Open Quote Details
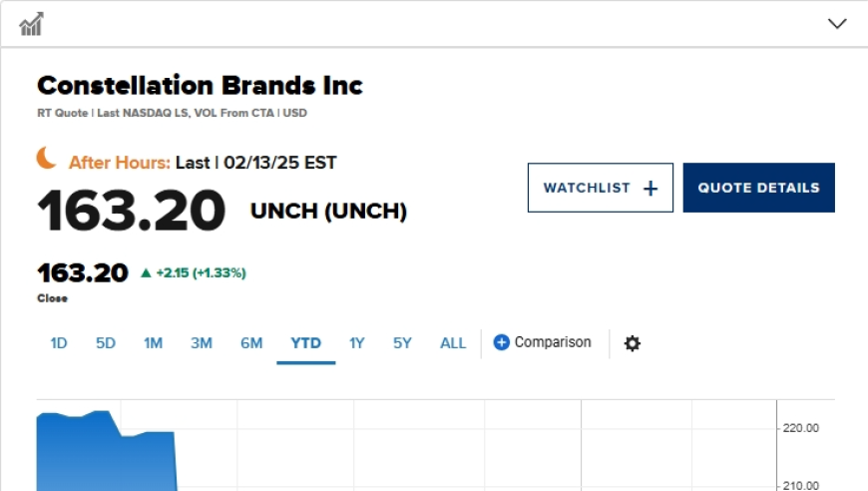The image size is (868, 491). pos(758,188)
